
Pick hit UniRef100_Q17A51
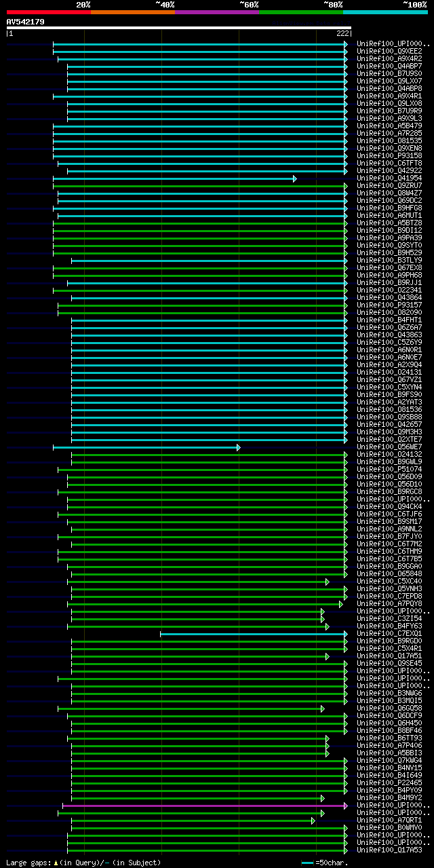coord(389,656)
